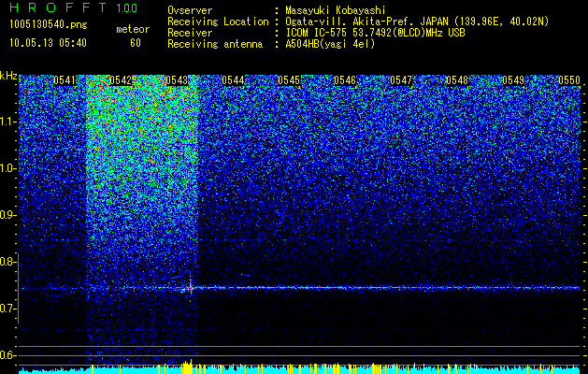The height and width of the screenshot is (374, 588).
Task: Click the meteor label
Action: coord(133,29)
